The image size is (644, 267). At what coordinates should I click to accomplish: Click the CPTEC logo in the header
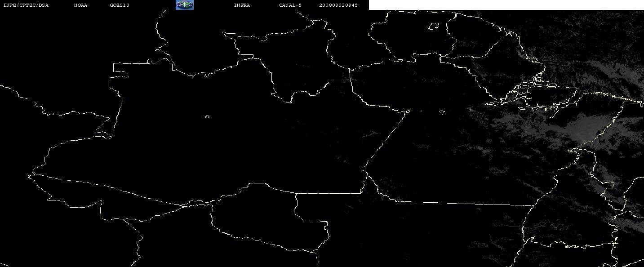(185, 5)
